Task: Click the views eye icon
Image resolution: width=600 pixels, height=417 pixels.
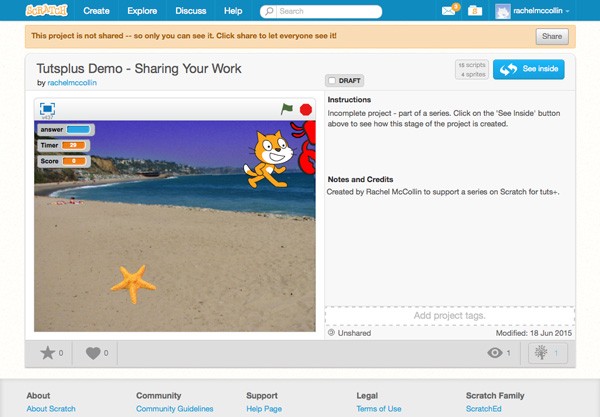Action: [x=495, y=353]
